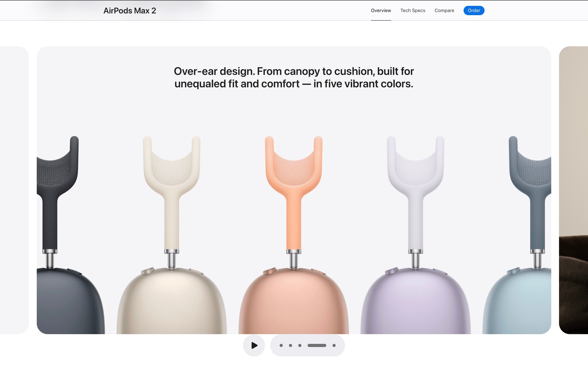Click the next slide card on right edge
The width and height of the screenshot is (588, 368).
click(x=573, y=190)
